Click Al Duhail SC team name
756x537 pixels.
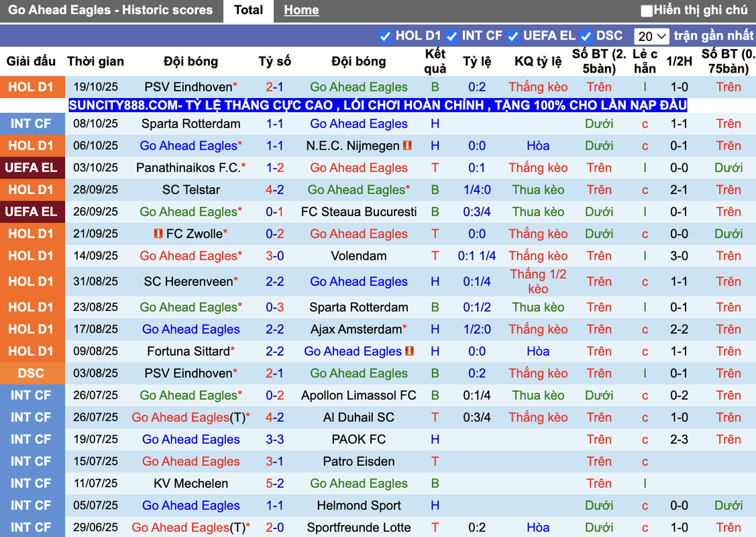pyautogui.click(x=359, y=417)
